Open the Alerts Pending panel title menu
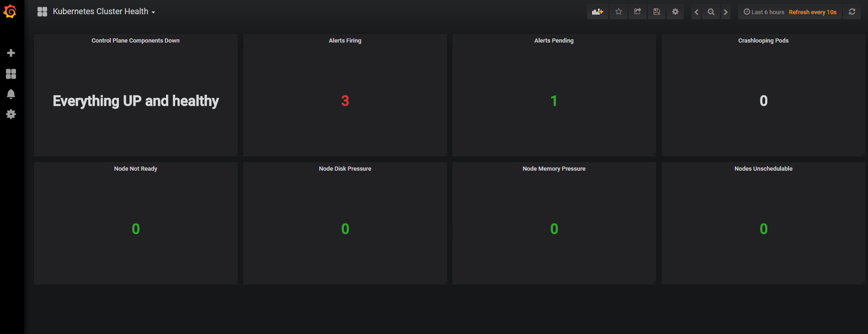The width and height of the screenshot is (868, 334). pyautogui.click(x=554, y=41)
